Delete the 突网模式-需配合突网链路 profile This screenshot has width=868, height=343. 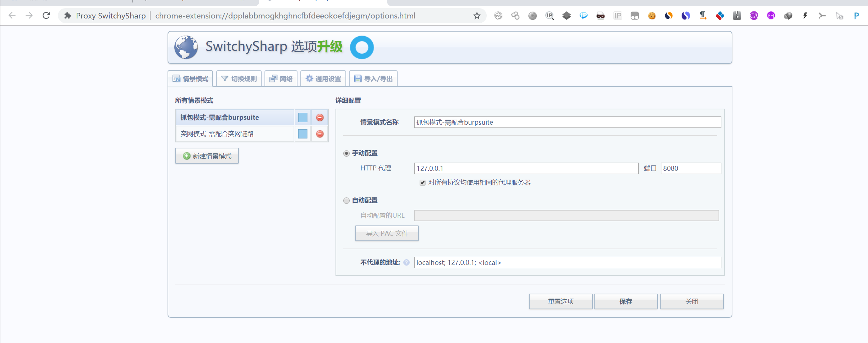[x=320, y=134]
